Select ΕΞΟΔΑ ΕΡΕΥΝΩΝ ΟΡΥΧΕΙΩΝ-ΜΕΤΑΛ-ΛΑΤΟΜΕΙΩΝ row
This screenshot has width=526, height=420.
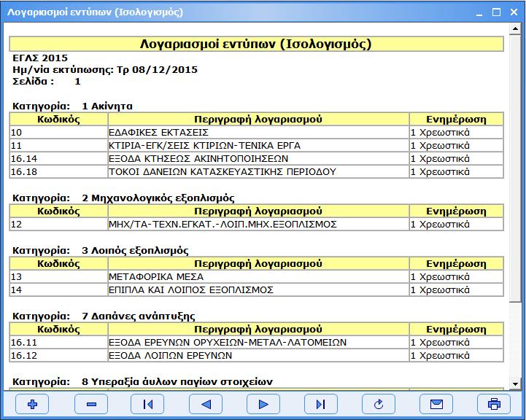pyautogui.click(x=257, y=343)
